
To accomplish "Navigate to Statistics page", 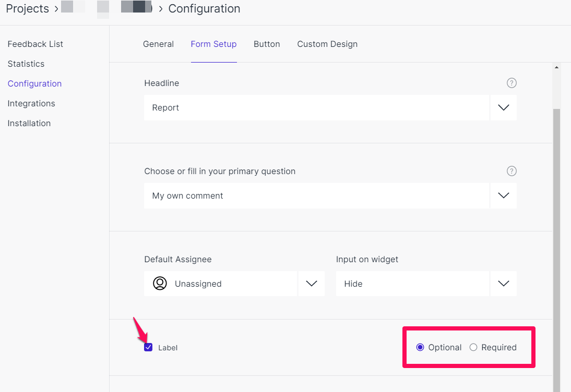I will (x=26, y=64).
